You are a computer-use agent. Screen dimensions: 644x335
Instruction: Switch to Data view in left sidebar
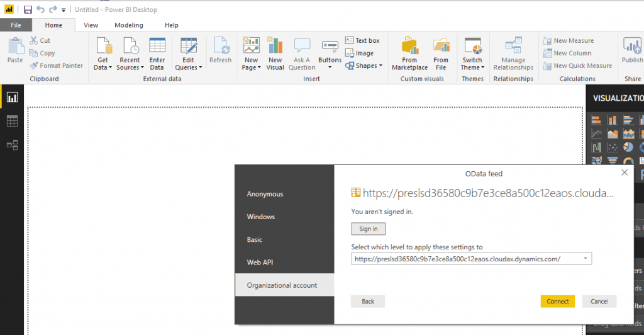click(x=12, y=121)
